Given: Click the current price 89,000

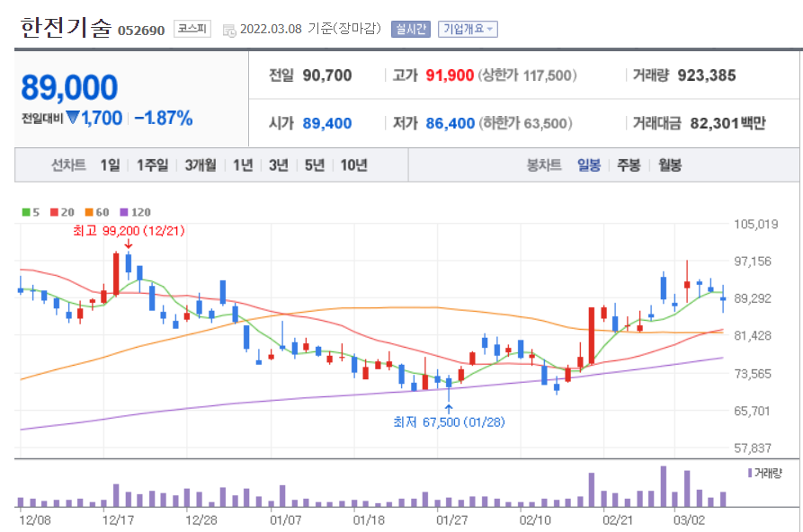Looking at the screenshot, I should tap(69, 87).
